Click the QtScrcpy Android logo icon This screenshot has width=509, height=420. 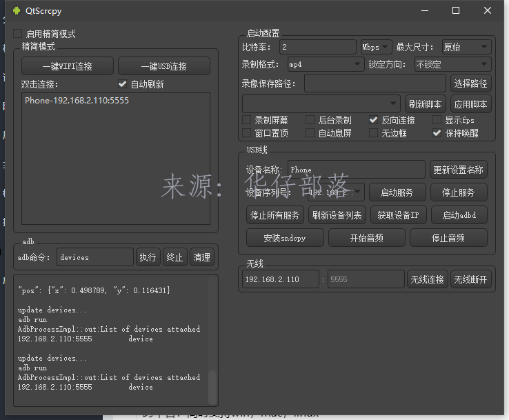click(17, 11)
